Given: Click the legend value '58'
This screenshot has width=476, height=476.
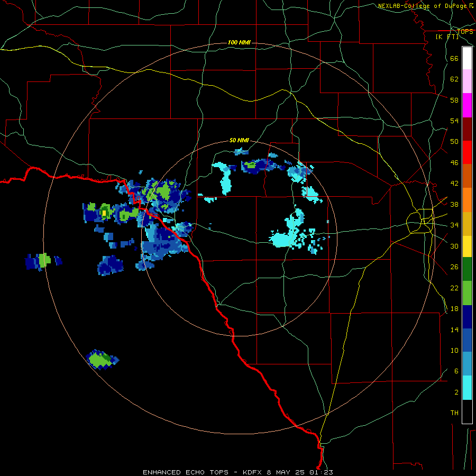Looking at the screenshot, I should [x=454, y=100].
